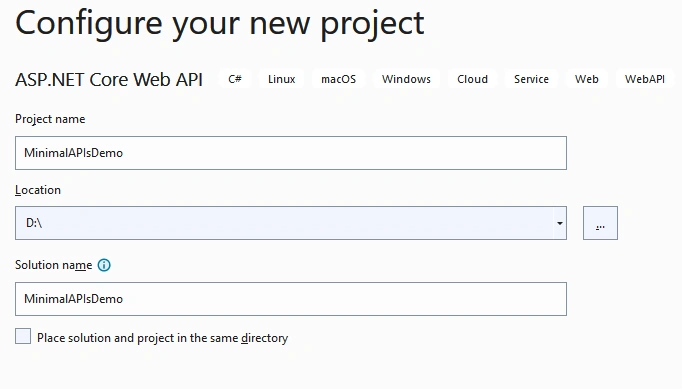This screenshot has width=682, height=389.
Task: Click the Solution name input field
Action: pyautogui.click(x=291, y=299)
